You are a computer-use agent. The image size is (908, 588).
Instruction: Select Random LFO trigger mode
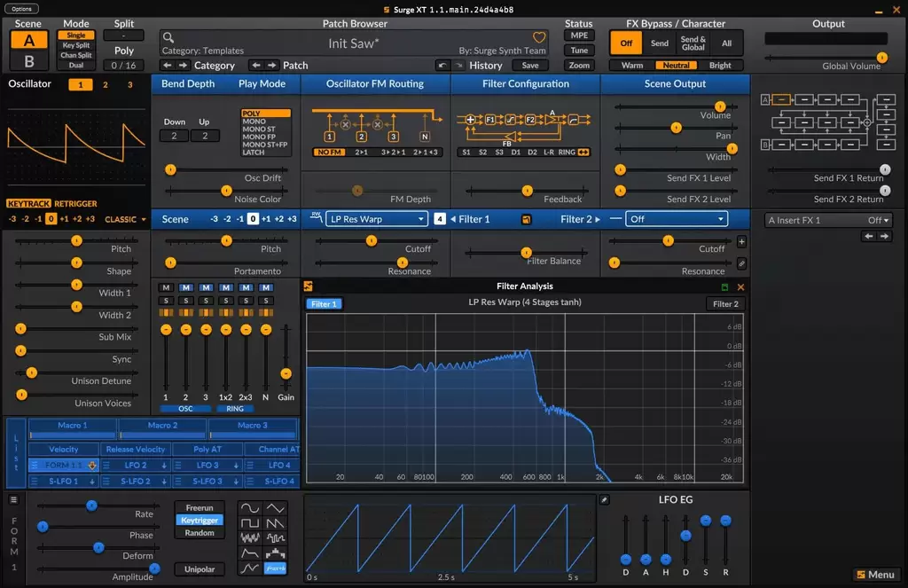click(x=200, y=532)
